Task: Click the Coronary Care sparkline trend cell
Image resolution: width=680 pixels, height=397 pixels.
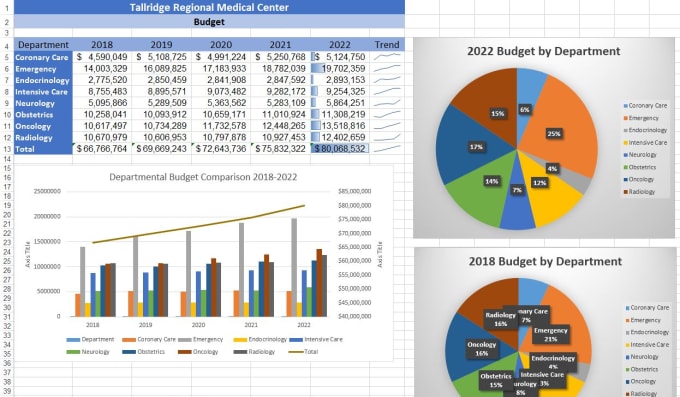Action: click(387, 57)
